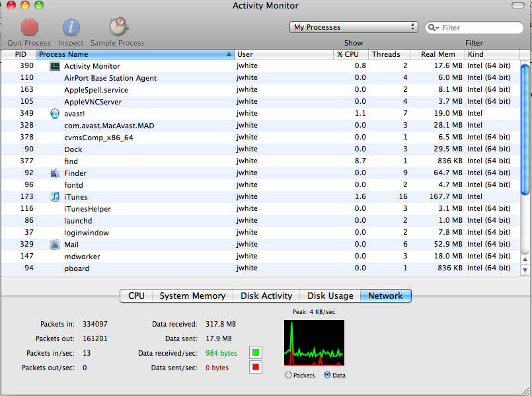Image resolution: width=532 pixels, height=396 pixels.
Task: Click the 167.7 MB memory value
Action: (x=446, y=196)
